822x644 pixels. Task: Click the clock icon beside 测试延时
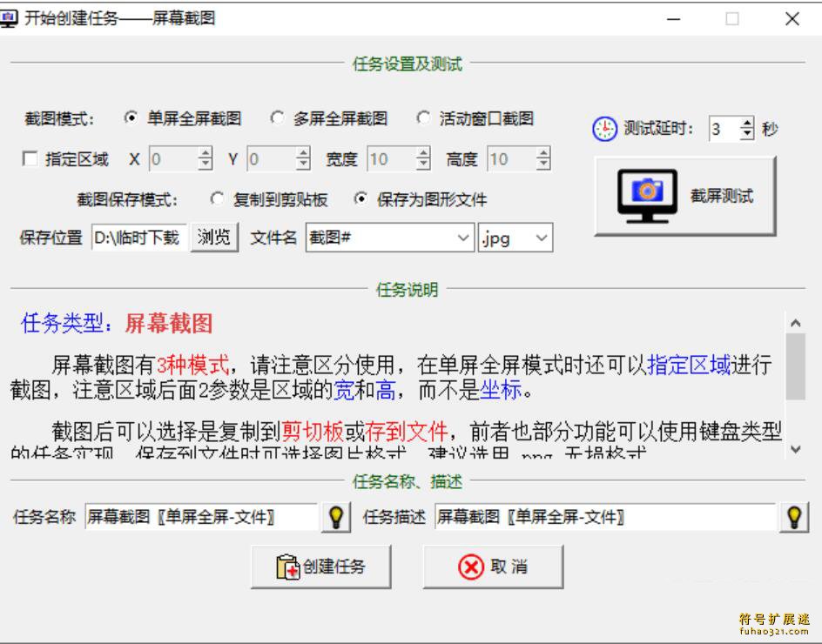point(604,129)
